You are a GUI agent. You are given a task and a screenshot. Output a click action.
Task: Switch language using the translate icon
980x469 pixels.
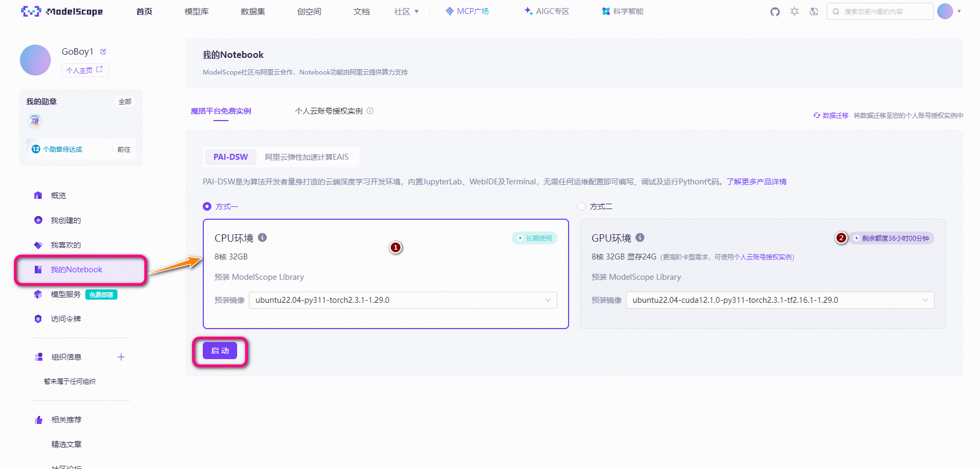814,11
